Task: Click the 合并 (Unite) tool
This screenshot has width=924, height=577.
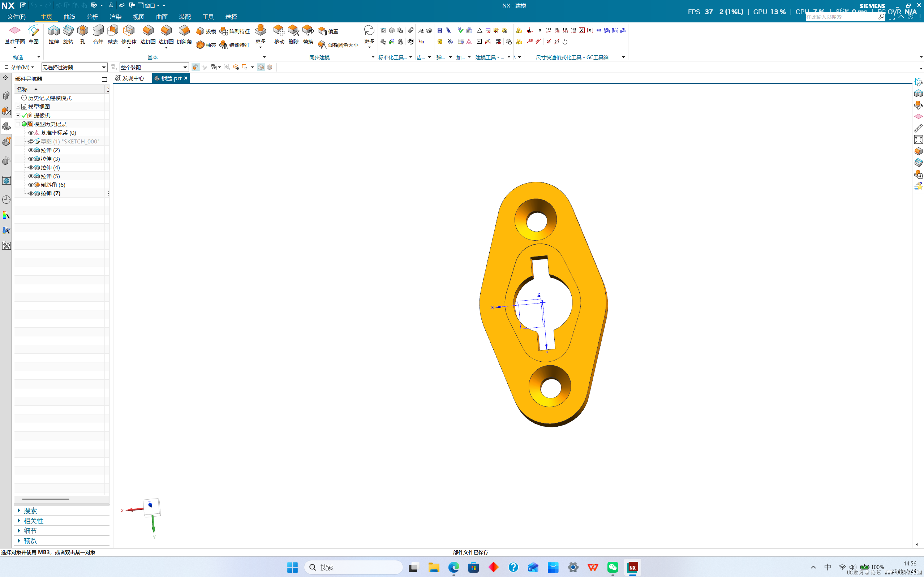Action: click(98, 34)
